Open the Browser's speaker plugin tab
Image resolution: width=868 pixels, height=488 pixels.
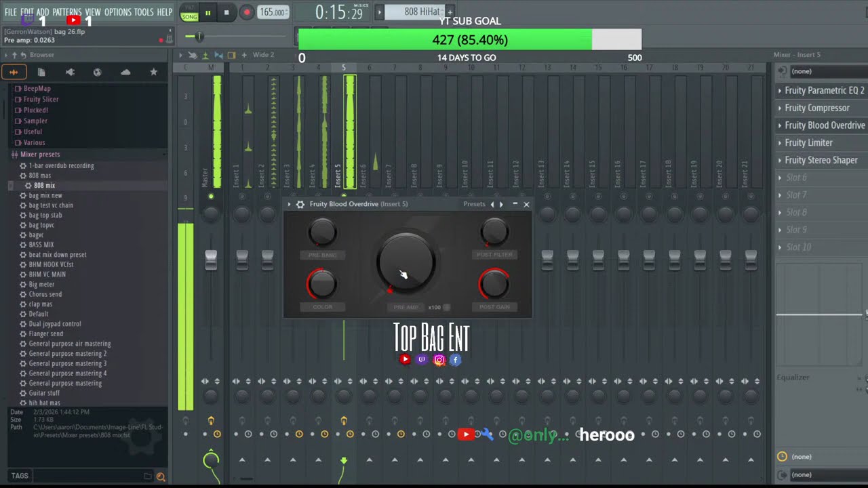pyautogui.click(x=70, y=72)
